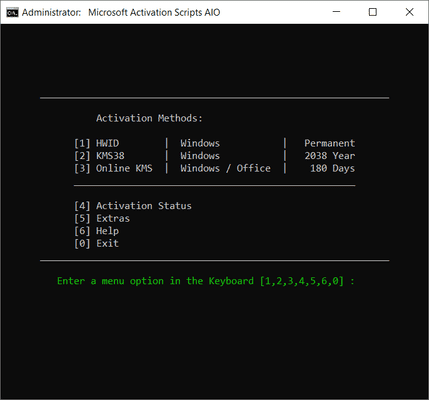
Task: Click the 2038 Year text
Action: click(x=329, y=156)
